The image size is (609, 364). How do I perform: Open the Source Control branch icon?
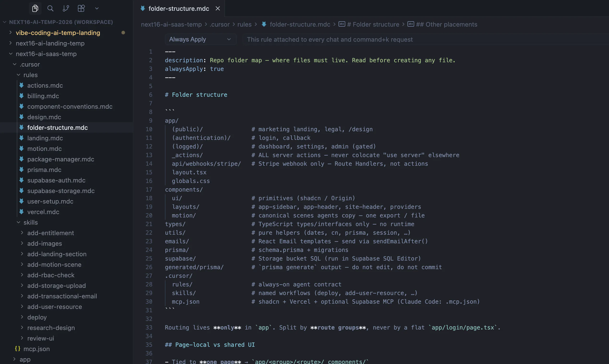point(66,8)
